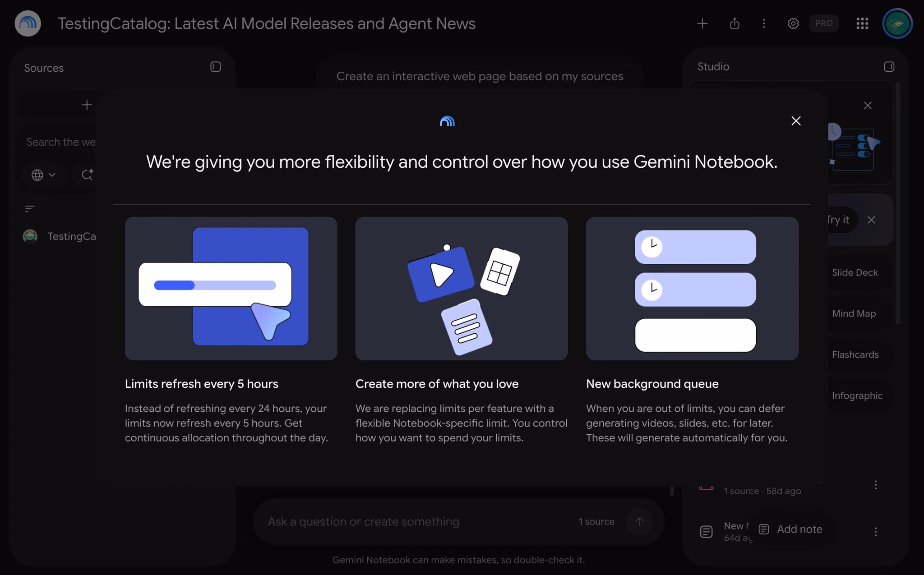
Task: Click the PRO badge
Action: (824, 23)
